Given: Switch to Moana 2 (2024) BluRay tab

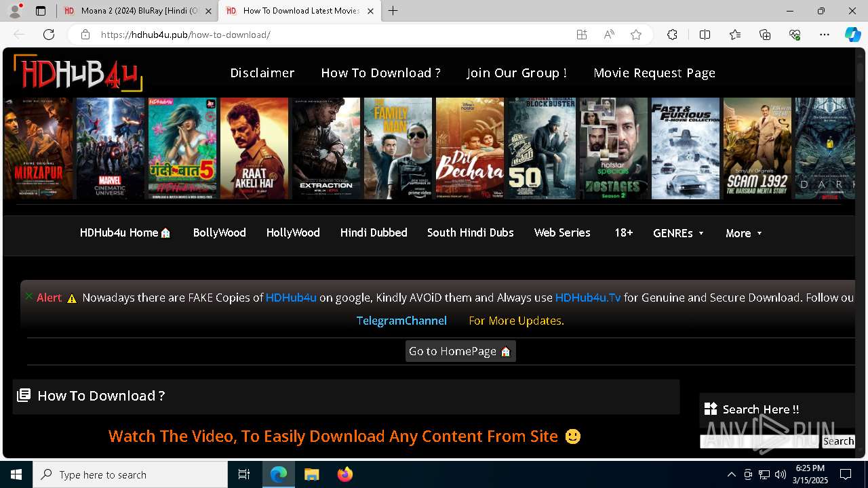Looking at the screenshot, I should tap(136, 11).
